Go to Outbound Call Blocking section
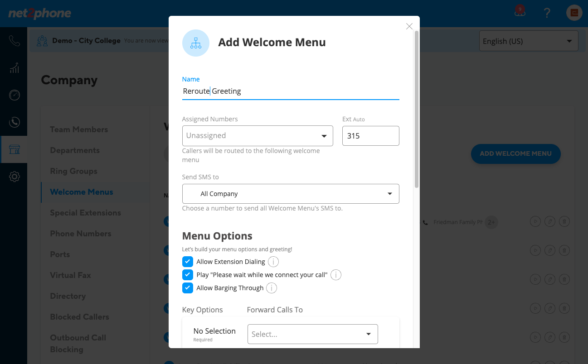Screen dimensions: 588x364 click(78, 344)
